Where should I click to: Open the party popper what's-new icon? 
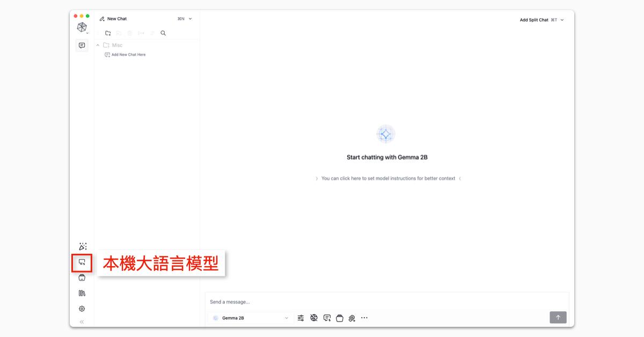coord(82,246)
